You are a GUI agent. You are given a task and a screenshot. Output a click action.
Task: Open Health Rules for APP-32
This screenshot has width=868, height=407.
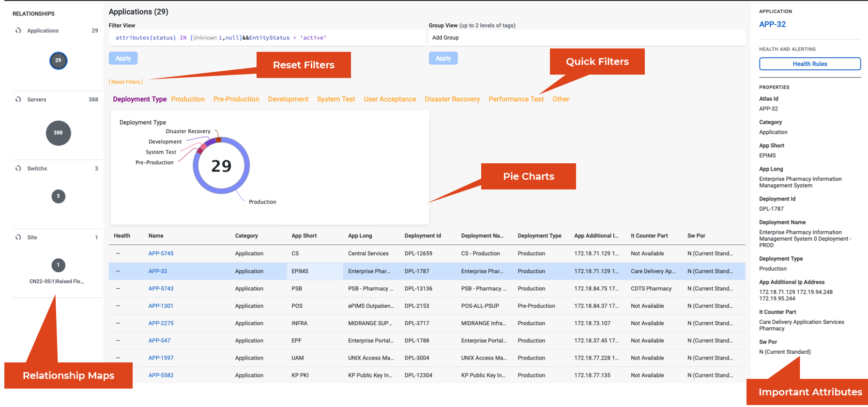(x=809, y=64)
